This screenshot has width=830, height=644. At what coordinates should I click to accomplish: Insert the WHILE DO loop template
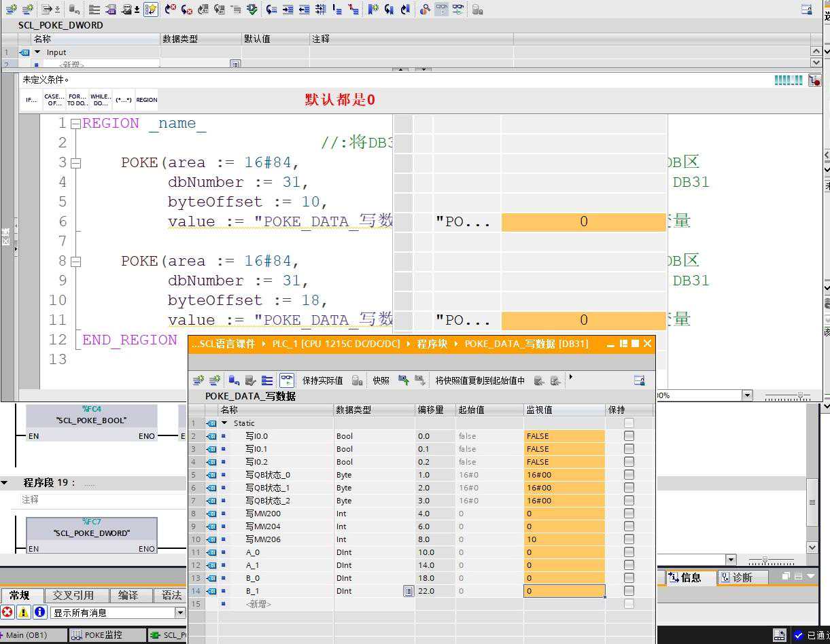(x=101, y=100)
